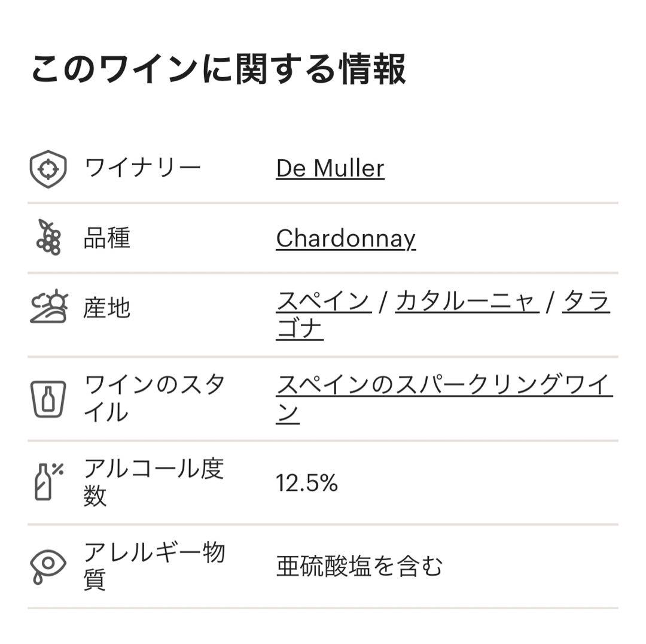Image resolution: width=646 pixels, height=644 pixels.
Task: Click the ワインのスタイル row label
Action: coord(154,399)
